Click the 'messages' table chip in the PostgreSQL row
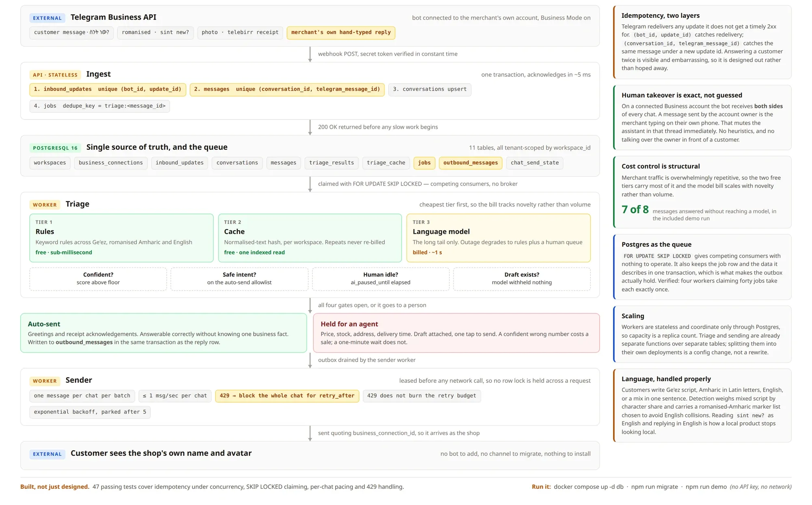 (x=283, y=163)
